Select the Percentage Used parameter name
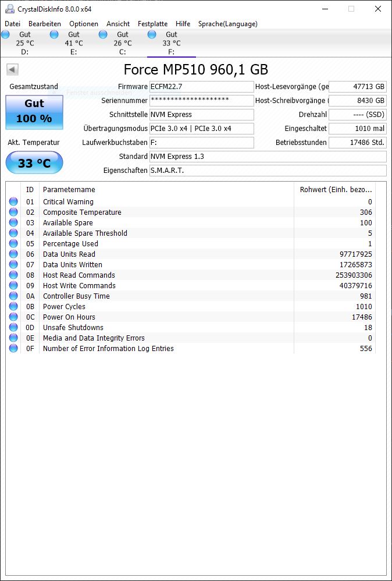392x581 pixels. (70, 244)
